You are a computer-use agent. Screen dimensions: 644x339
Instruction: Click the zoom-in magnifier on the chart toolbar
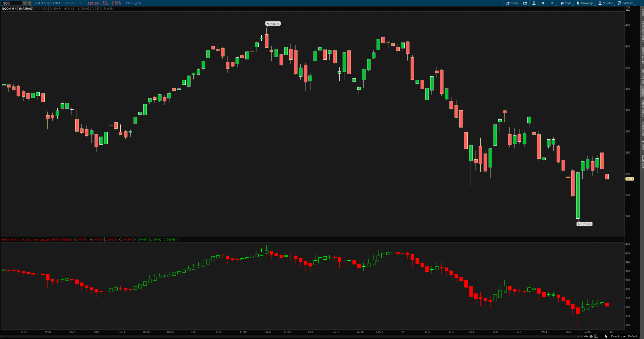click(596, 336)
